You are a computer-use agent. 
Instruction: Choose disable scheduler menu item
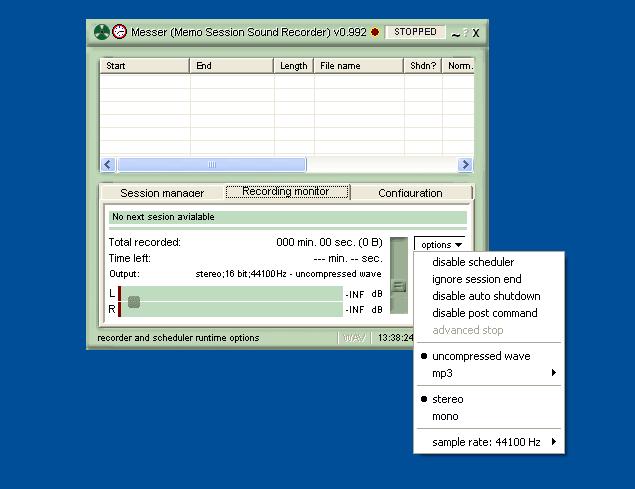tap(489, 262)
